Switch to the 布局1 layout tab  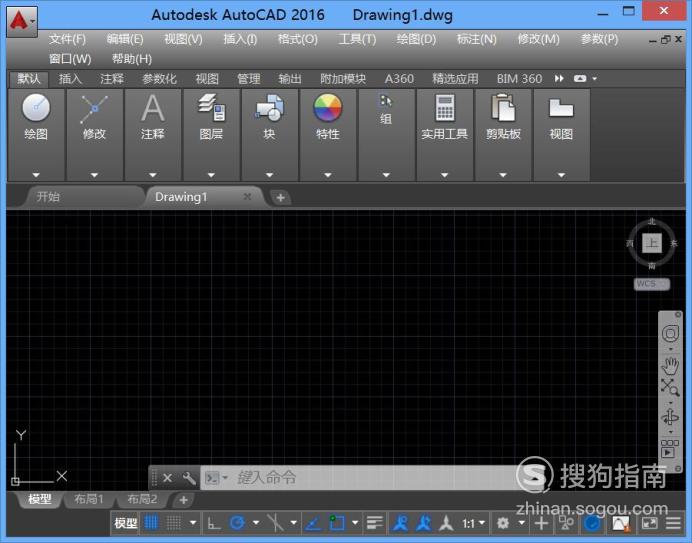pos(89,499)
